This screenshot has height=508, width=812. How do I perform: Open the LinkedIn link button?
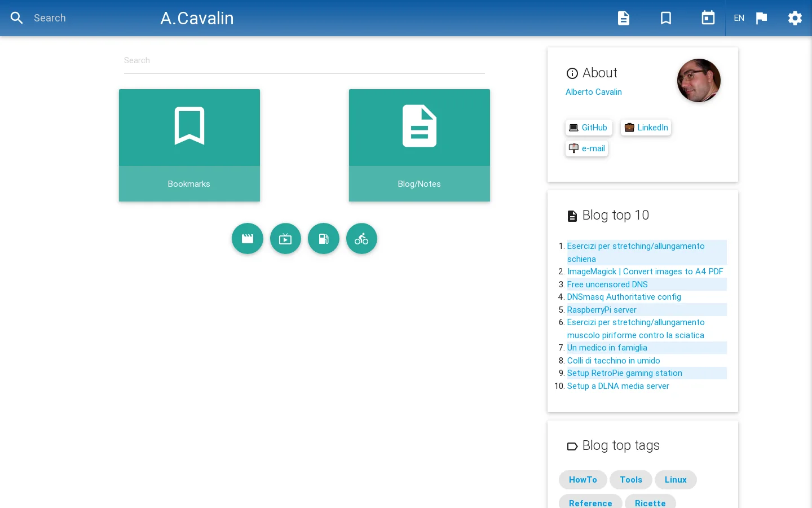[x=646, y=128]
